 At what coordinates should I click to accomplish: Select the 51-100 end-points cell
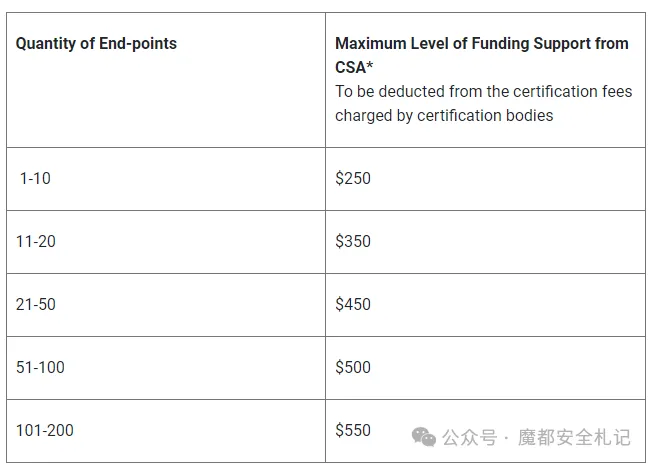click(166, 368)
